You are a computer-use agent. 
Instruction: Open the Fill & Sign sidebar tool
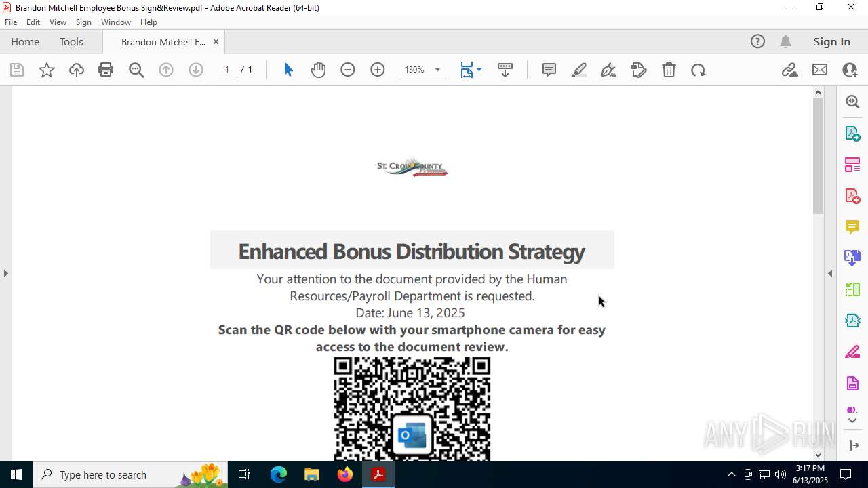(852, 352)
